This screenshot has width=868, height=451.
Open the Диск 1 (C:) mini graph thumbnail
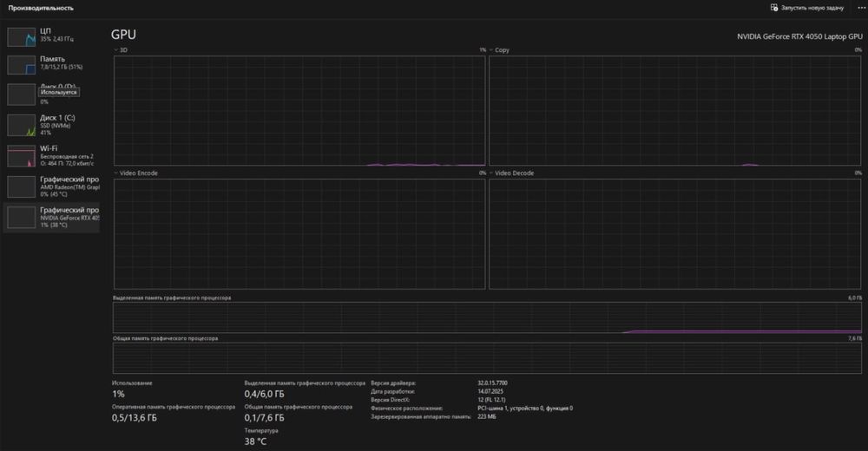pos(22,125)
